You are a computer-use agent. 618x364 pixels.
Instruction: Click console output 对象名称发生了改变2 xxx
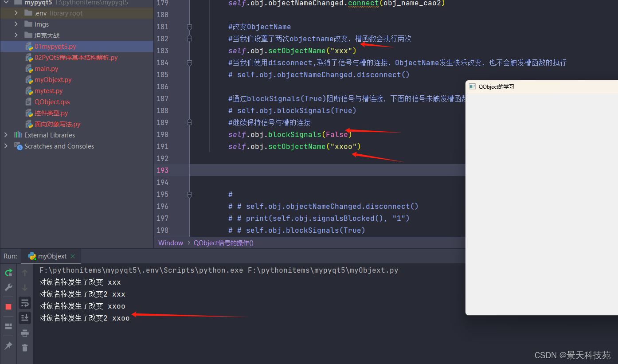[82, 294]
